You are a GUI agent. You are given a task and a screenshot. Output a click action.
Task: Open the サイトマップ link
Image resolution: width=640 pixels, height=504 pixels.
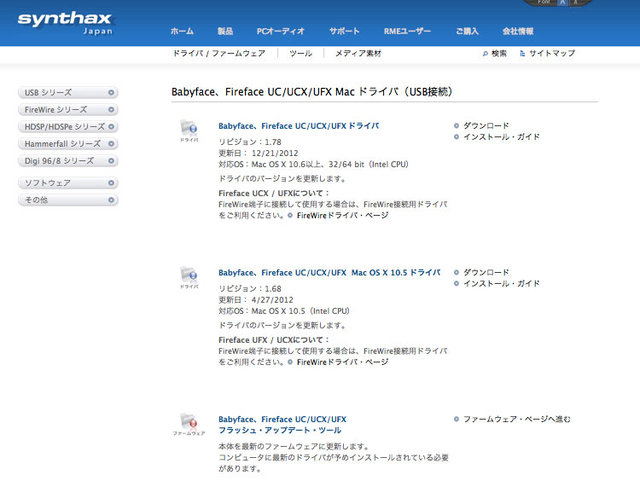pyautogui.click(x=552, y=53)
